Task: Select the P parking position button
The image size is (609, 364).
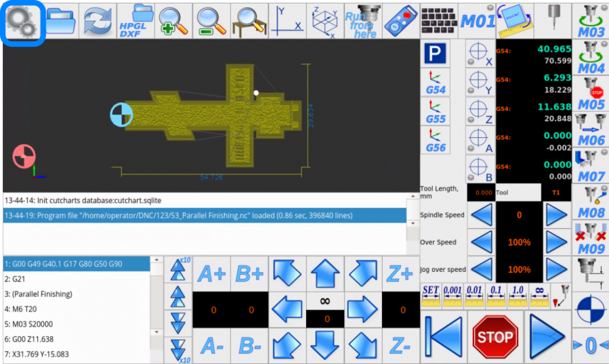Action: coord(435,53)
